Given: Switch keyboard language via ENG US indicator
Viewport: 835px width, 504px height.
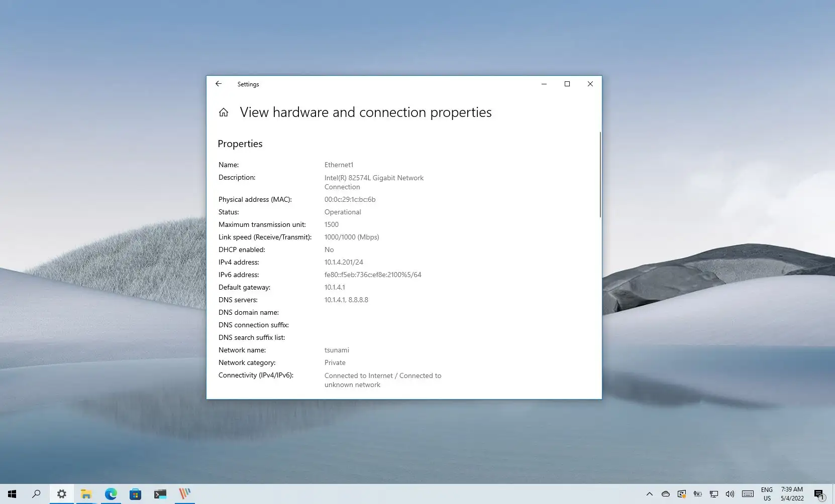Looking at the screenshot, I should pos(767,493).
